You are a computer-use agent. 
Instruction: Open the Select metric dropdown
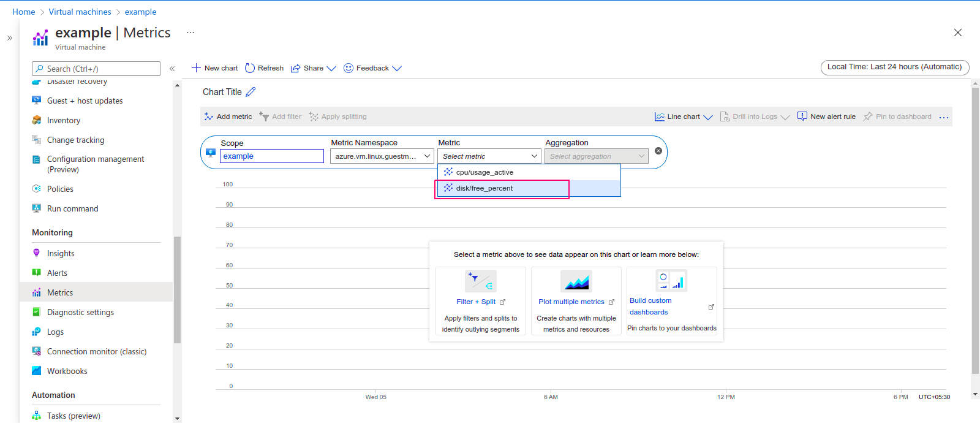489,156
